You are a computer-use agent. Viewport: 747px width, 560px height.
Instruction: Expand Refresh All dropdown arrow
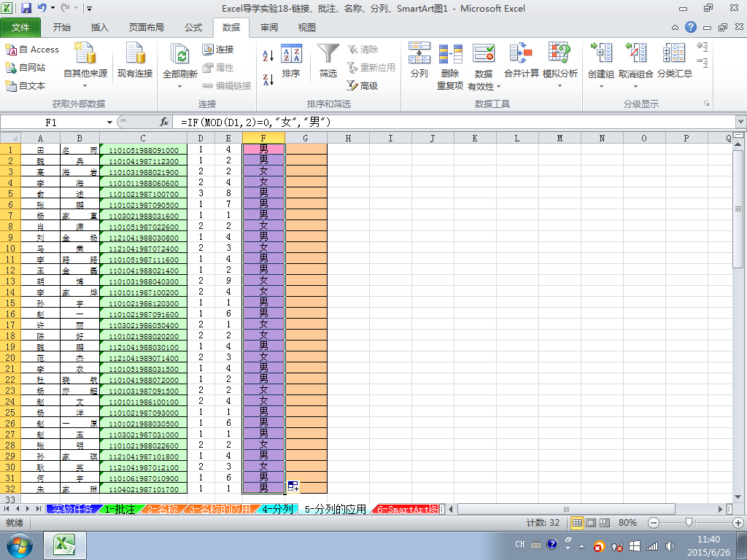tap(180, 86)
